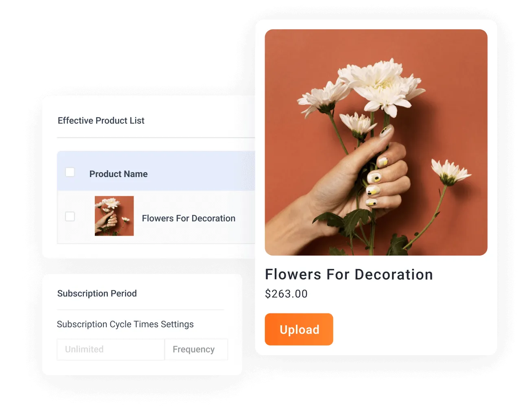
Task: Select the Product Name column header
Action: (118, 174)
